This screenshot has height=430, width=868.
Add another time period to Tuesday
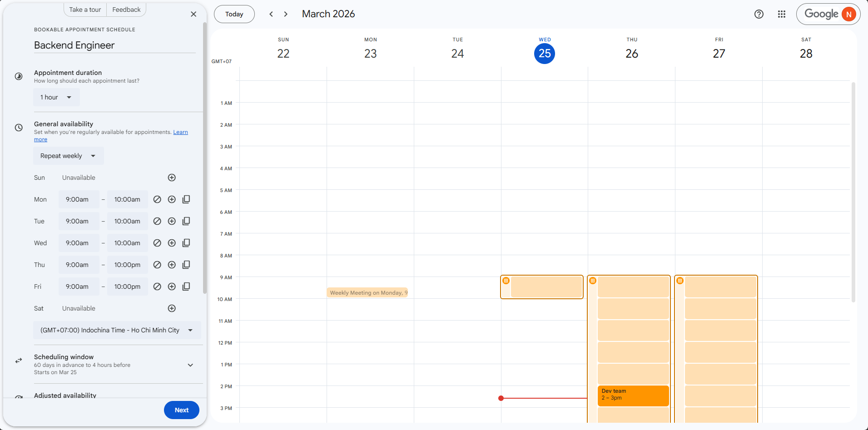click(172, 221)
